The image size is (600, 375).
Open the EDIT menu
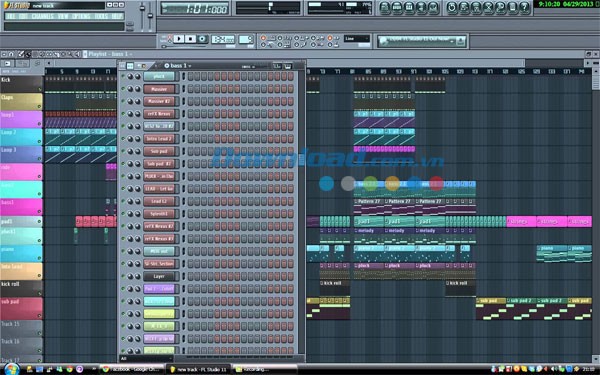23,16
